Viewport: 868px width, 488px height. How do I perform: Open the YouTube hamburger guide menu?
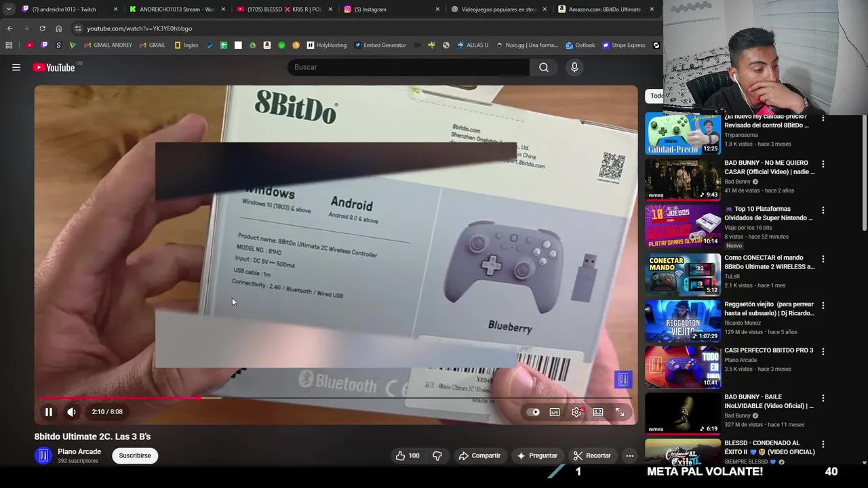(16, 67)
